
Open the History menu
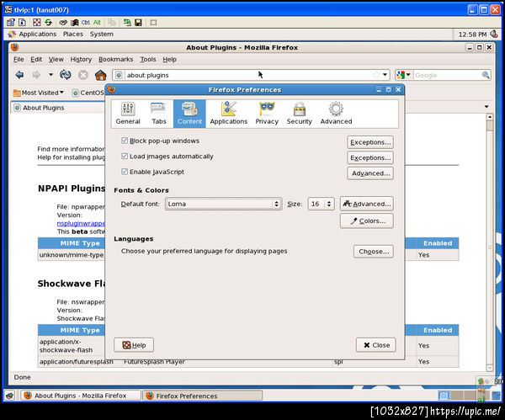pos(81,59)
